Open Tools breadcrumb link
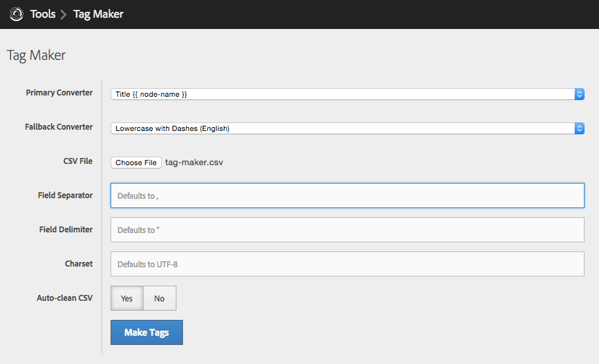Image resolution: width=599 pixels, height=364 pixels. point(43,14)
